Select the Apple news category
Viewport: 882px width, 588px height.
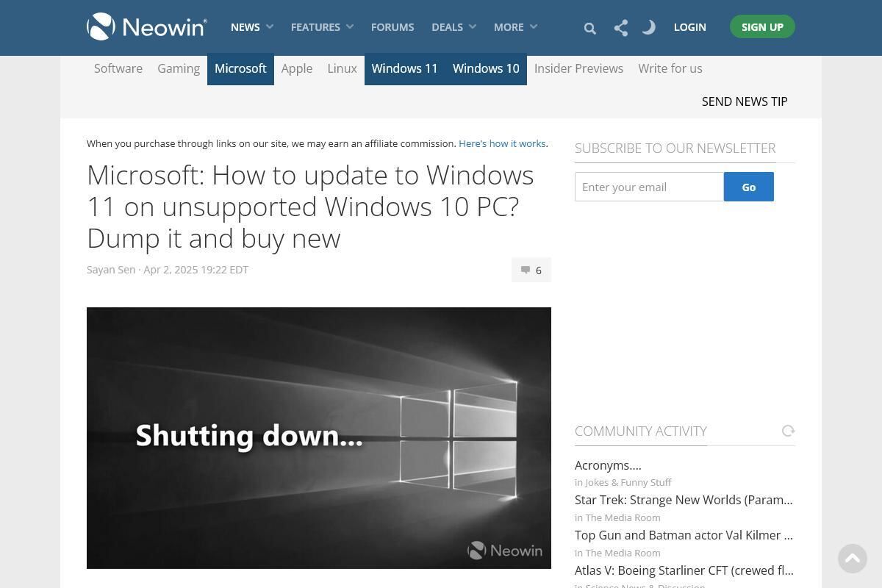[297, 68]
